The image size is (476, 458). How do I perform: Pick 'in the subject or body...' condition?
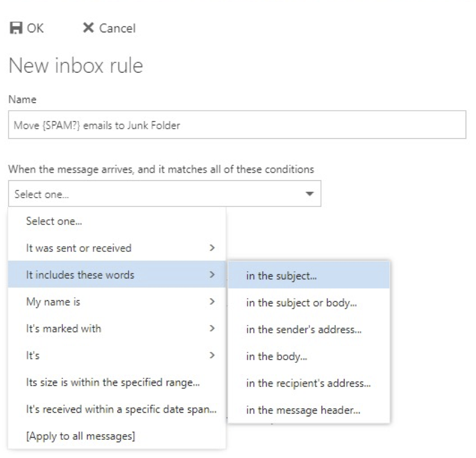point(302,303)
